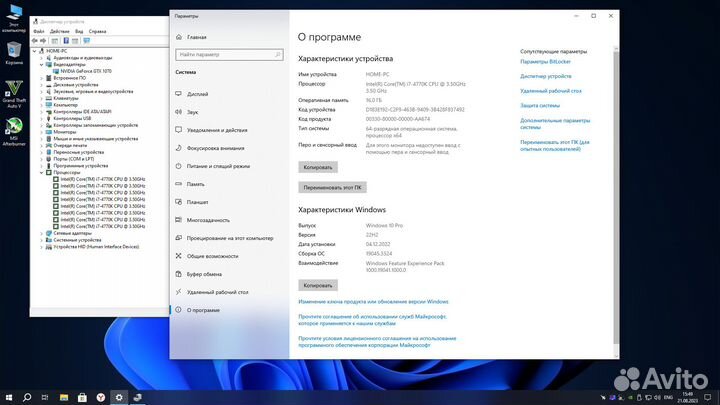Open Защита системы link
Screen dimensions: 720x405
[x=540, y=106]
